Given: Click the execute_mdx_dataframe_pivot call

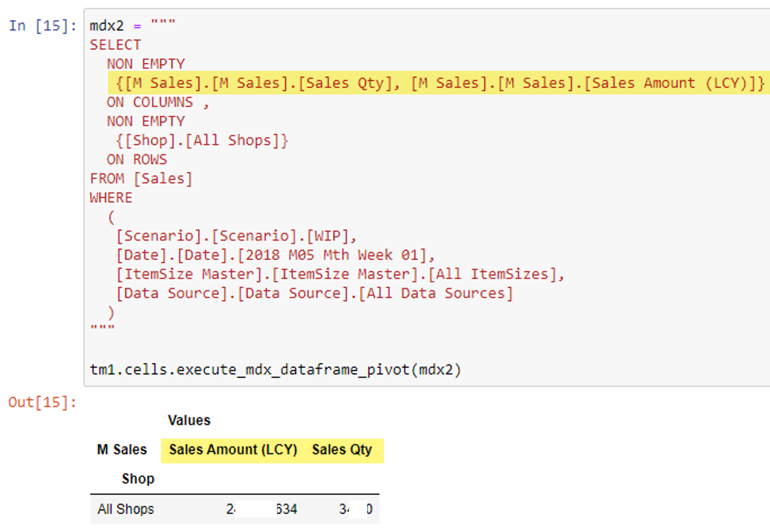Looking at the screenshot, I should tap(275, 370).
